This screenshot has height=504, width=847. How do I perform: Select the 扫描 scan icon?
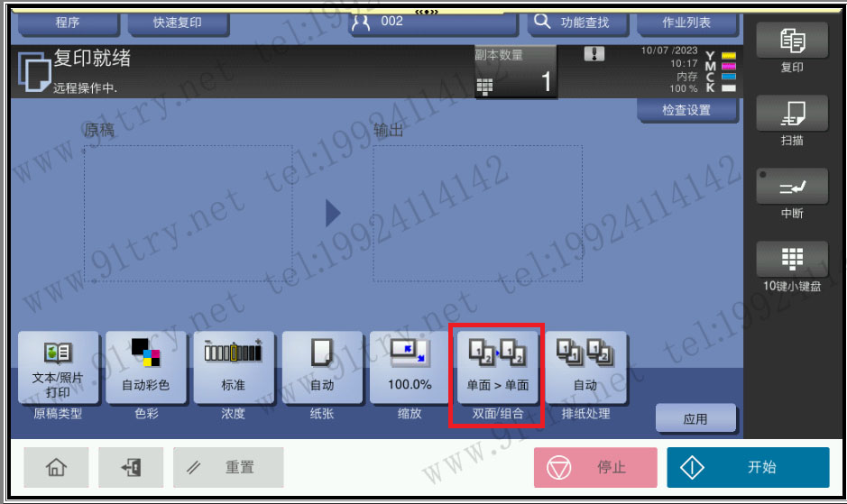(792, 114)
